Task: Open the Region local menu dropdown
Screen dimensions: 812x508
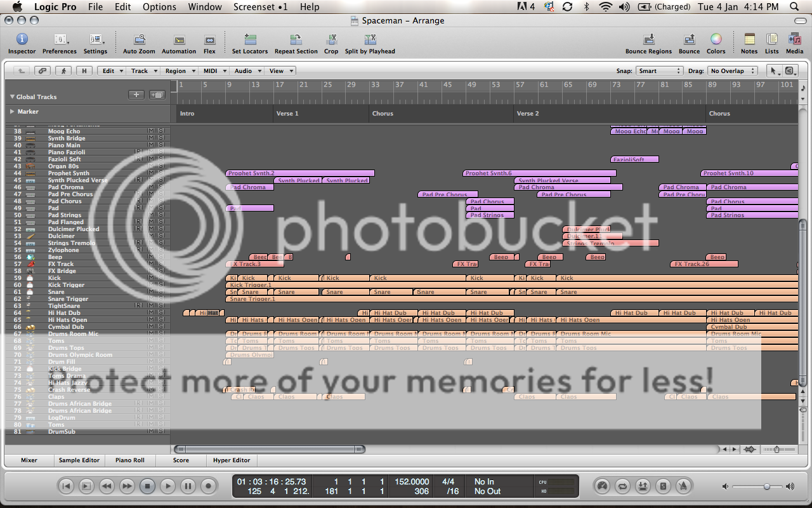Action: pos(179,71)
